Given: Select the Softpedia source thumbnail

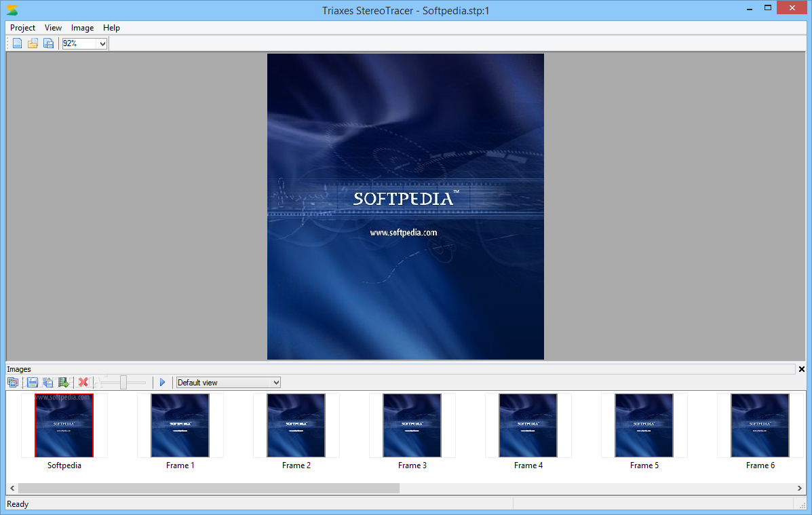Looking at the screenshot, I should pos(64,425).
